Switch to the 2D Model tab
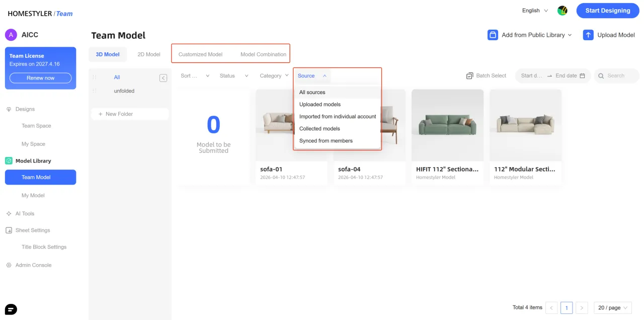The height and width of the screenshot is (320, 644). tap(149, 54)
